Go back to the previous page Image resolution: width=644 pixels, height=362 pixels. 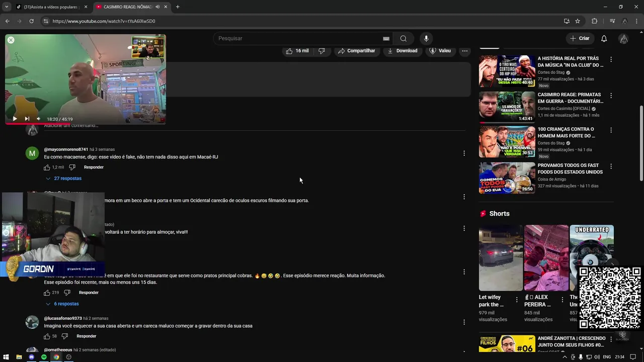pos(7,21)
